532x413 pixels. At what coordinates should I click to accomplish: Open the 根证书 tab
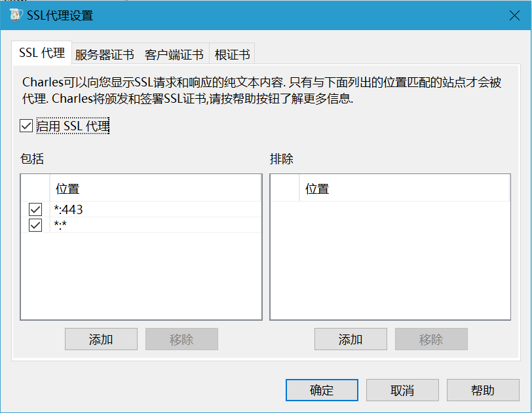[232, 54]
